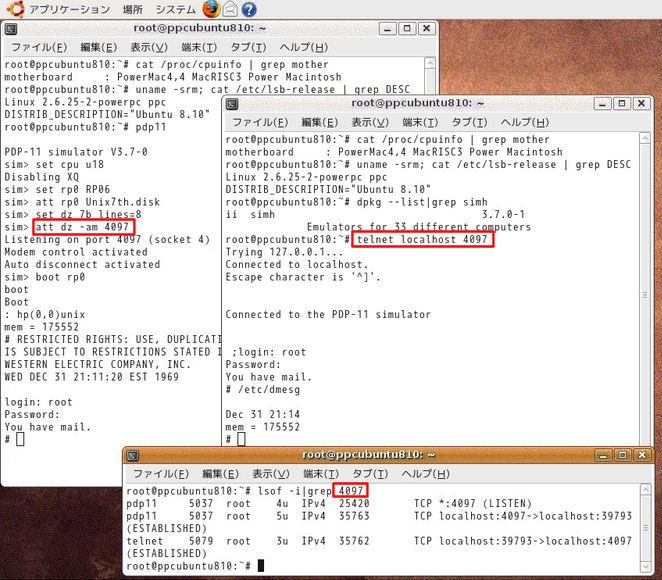Click 'Trying 127.0.0.1...' line
Screen dimensions: 662x580
click(x=284, y=252)
